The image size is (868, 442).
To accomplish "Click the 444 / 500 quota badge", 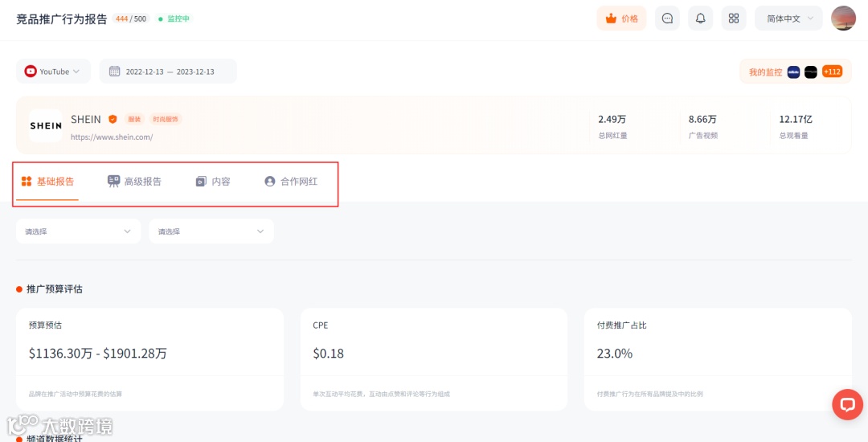I will click(x=131, y=18).
